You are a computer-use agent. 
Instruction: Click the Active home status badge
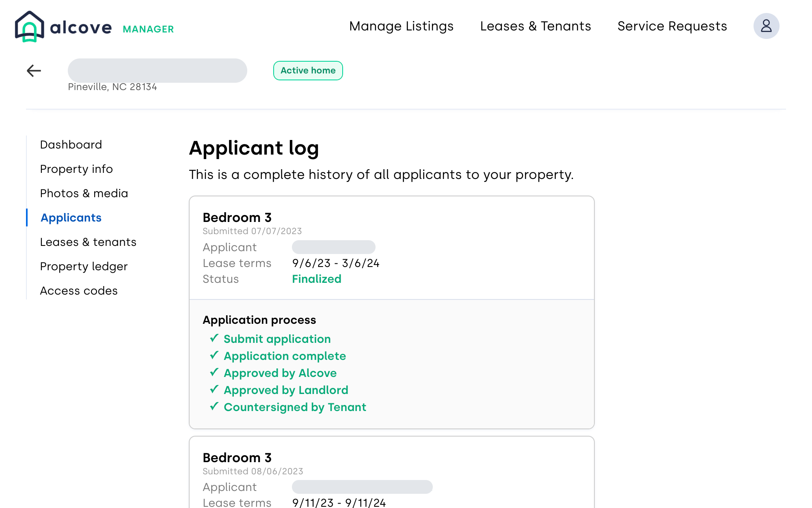(x=308, y=71)
